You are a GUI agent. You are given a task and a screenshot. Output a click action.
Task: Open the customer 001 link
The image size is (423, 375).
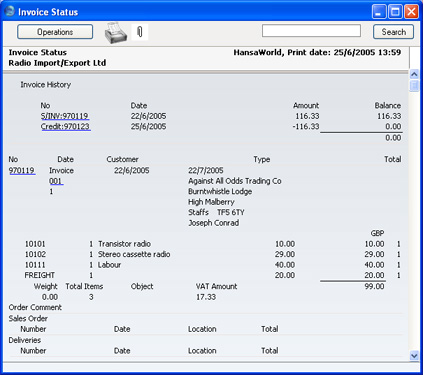click(56, 181)
